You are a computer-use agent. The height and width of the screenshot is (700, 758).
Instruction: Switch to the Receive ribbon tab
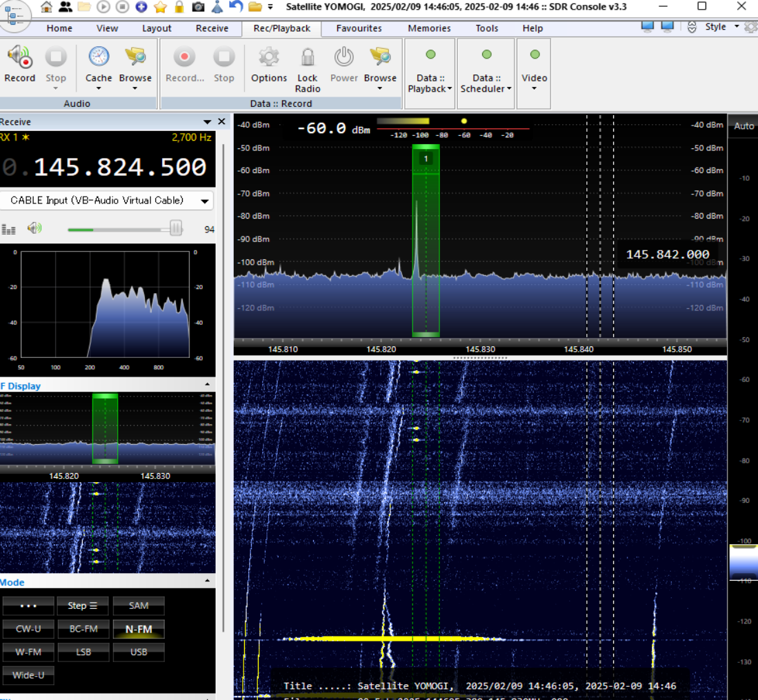point(212,28)
